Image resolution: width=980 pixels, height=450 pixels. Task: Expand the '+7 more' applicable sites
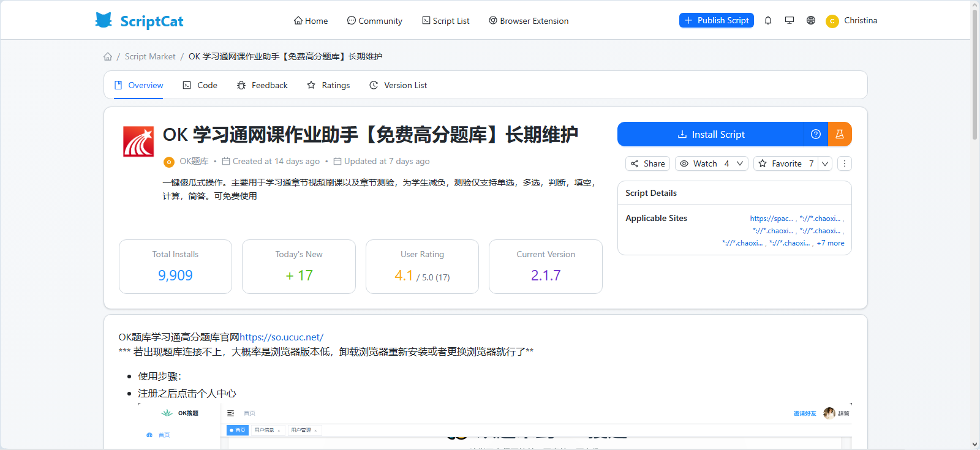pos(830,243)
